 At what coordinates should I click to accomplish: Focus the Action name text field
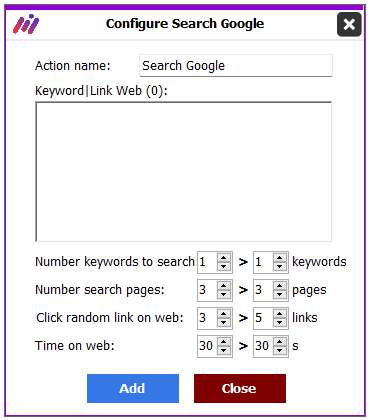coord(236,66)
